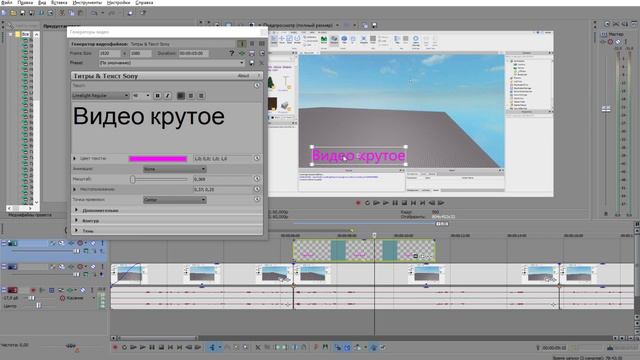Expand the text color section
This screenshot has width=640, height=360.
tap(74, 158)
